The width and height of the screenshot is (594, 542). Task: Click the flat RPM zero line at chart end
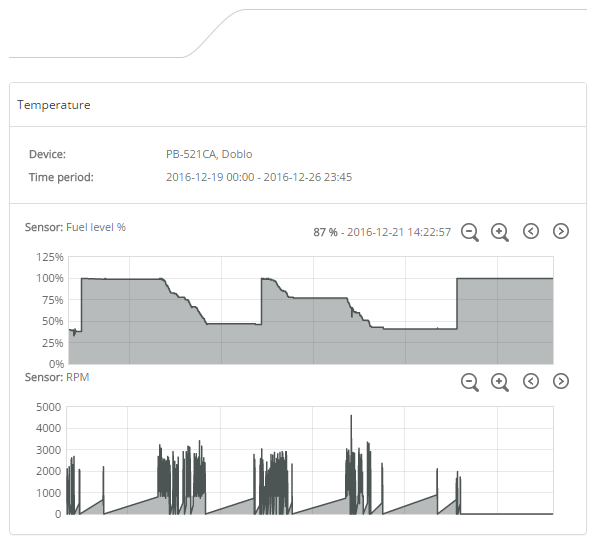click(507, 514)
